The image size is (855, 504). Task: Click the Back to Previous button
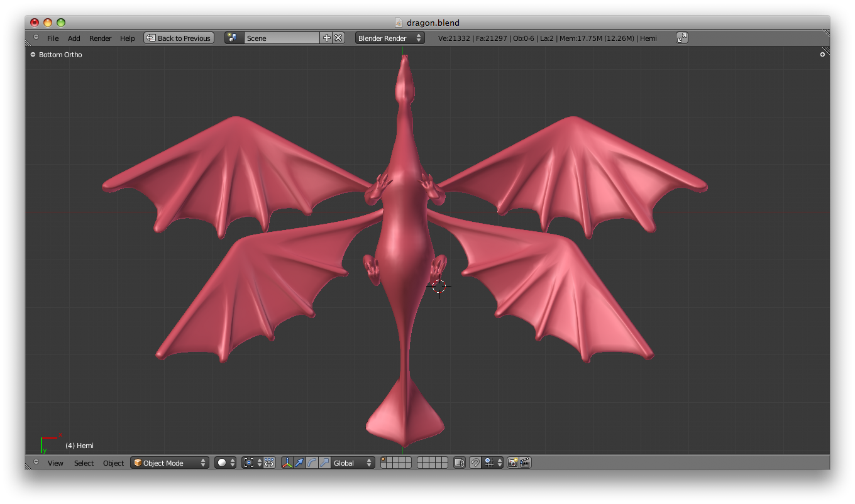[x=179, y=38]
